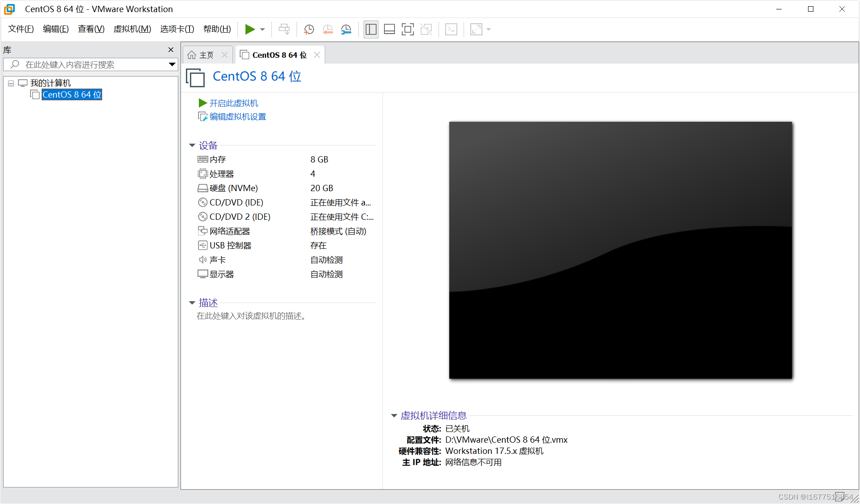Open the 编辑(E) menu
860x504 pixels.
coord(56,29)
